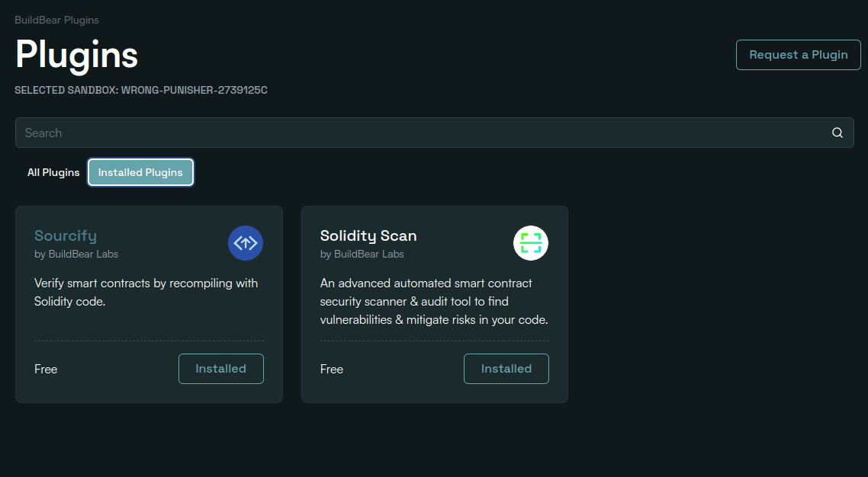This screenshot has width=868, height=477.
Task: Click the Free price on Sourcify card
Action: (46, 370)
